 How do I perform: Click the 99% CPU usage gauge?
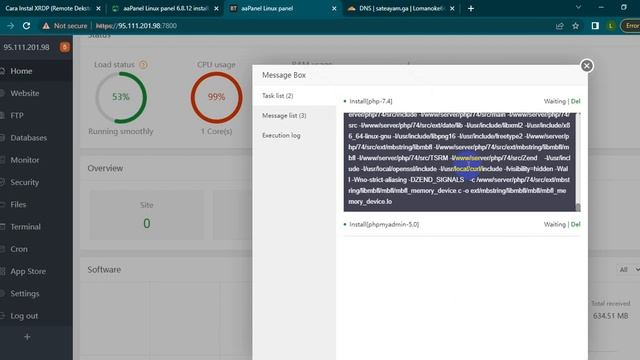click(216, 97)
